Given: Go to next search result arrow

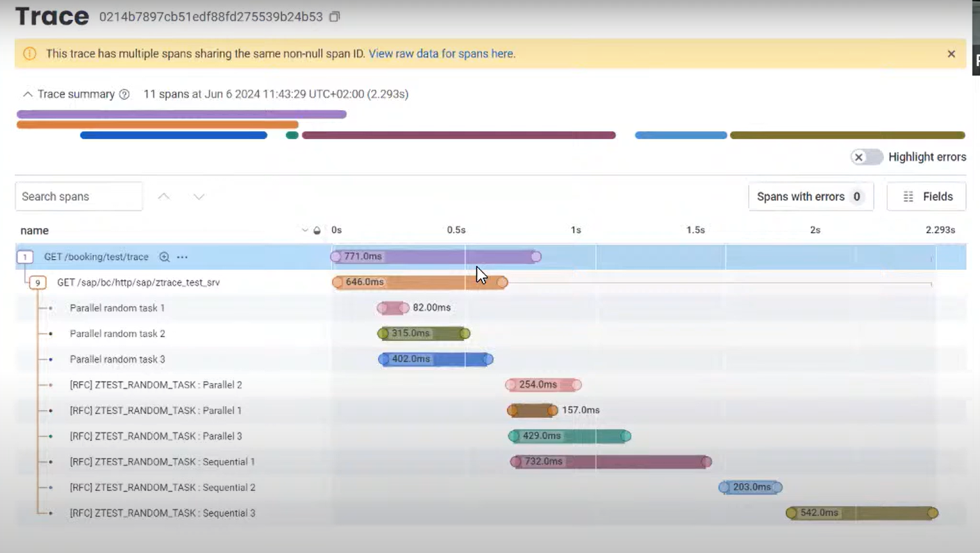Looking at the screenshot, I should [x=199, y=197].
